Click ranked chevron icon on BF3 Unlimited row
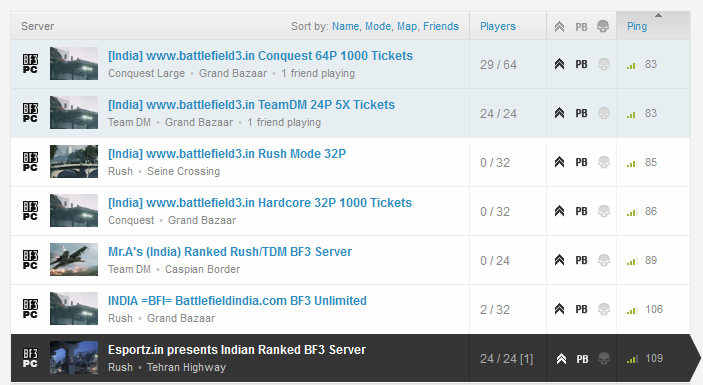Viewport: 703px width, 385px height. [559, 309]
